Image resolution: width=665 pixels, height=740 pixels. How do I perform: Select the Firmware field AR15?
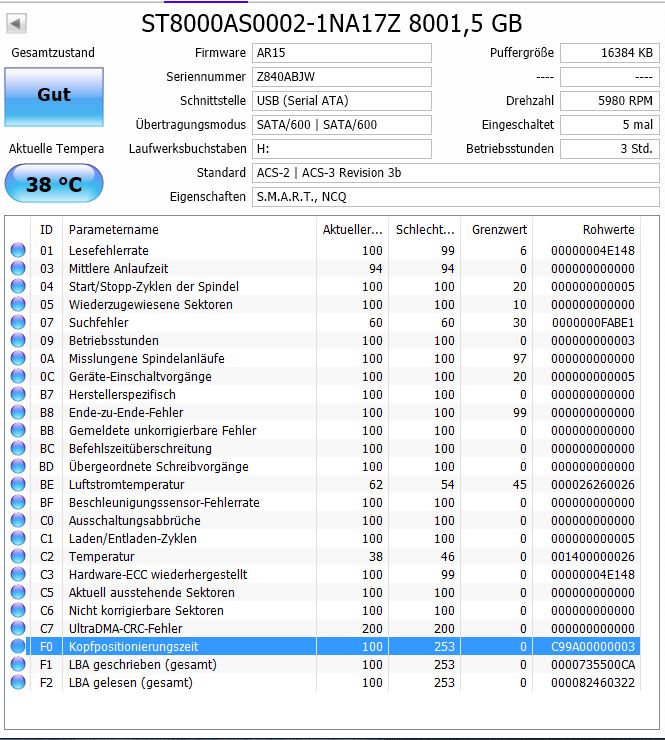point(342,53)
